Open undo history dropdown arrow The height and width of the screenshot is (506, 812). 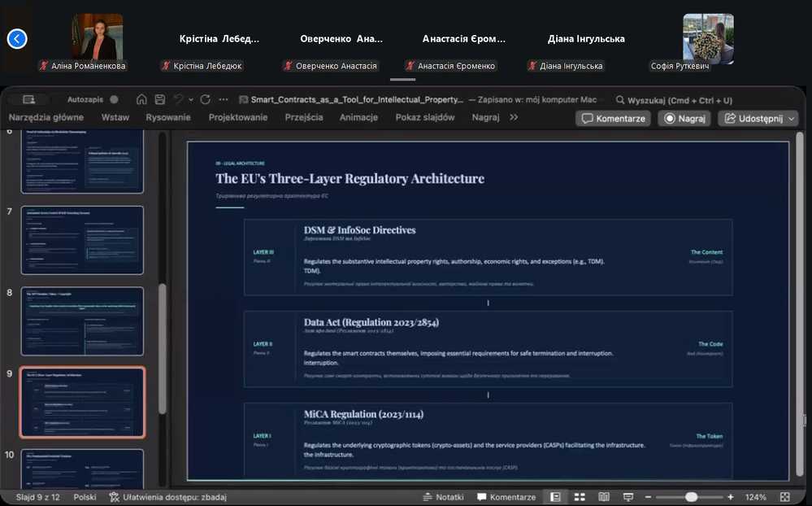coord(190,99)
